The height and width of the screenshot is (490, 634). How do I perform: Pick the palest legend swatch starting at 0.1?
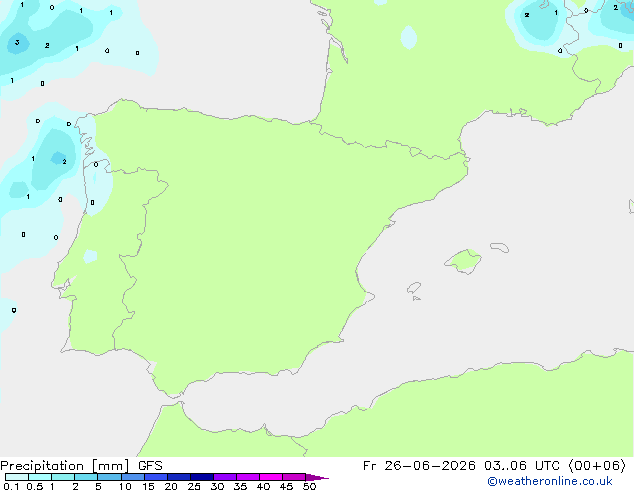tap(17, 477)
